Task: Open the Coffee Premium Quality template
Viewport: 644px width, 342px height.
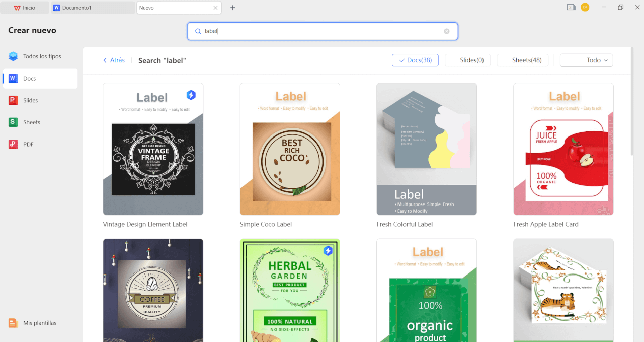Action: 153,290
